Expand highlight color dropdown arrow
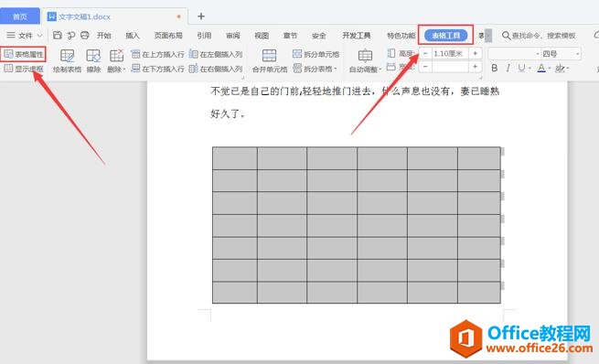 pyautogui.click(x=568, y=69)
